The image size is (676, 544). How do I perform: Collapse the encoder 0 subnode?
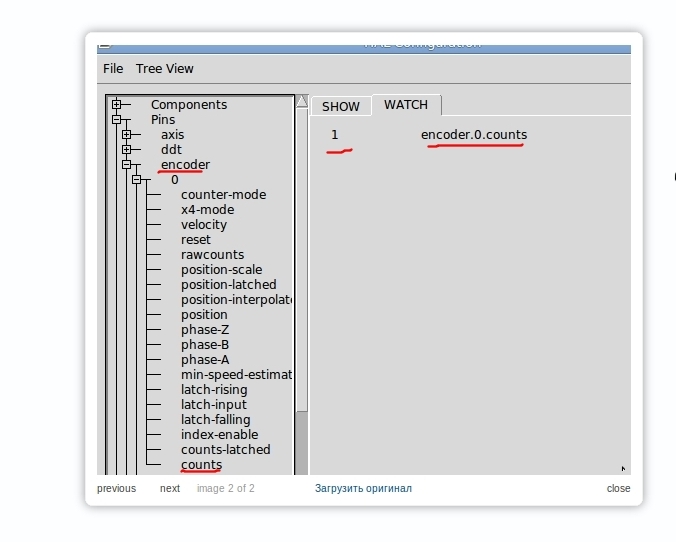coord(137,180)
